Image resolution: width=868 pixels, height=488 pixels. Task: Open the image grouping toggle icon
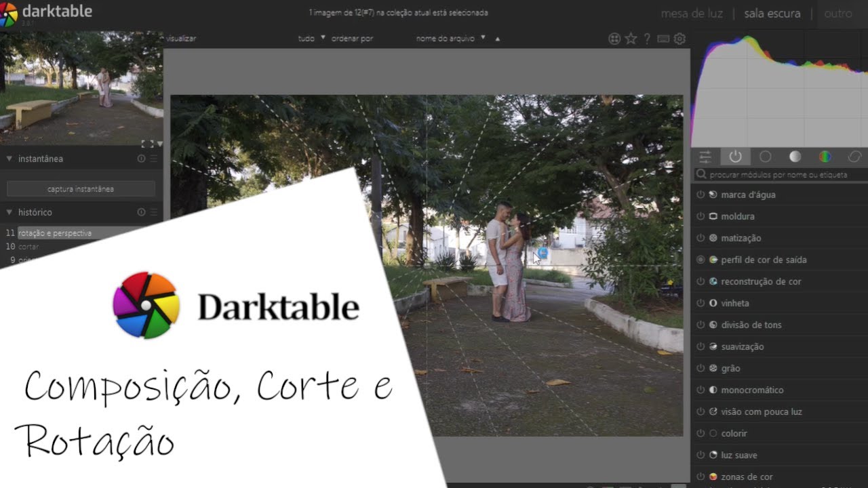click(x=614, y=39)
